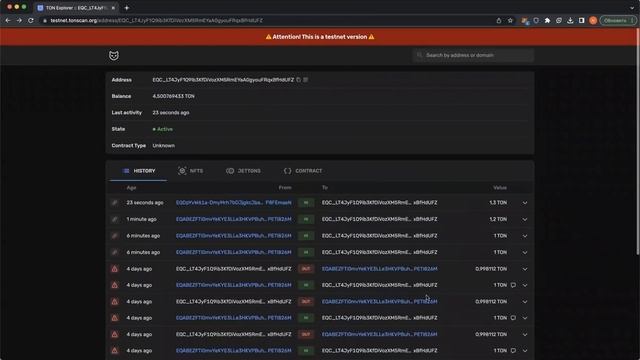Show the address QR code icon
This screenshot has height=360, width=640.
306,80
